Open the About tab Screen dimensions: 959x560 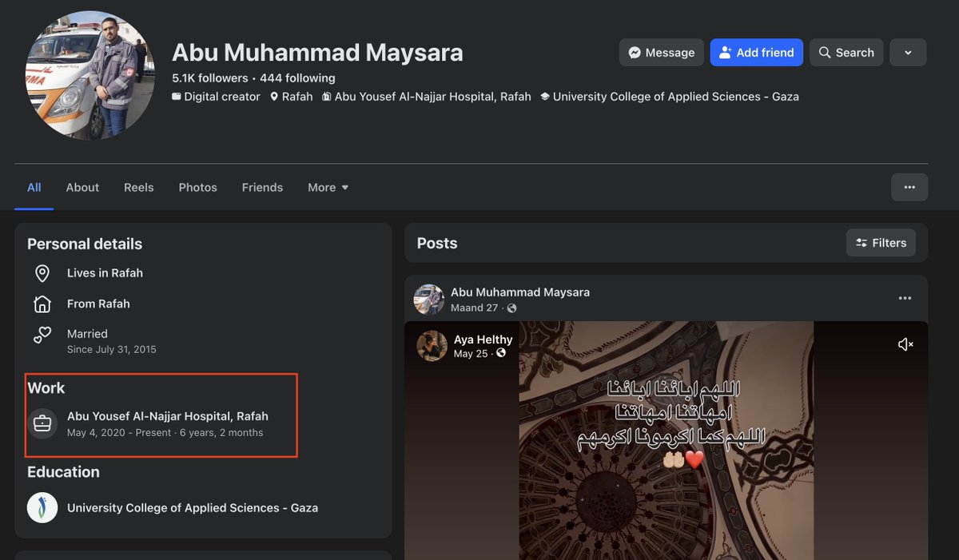(82, 188)
